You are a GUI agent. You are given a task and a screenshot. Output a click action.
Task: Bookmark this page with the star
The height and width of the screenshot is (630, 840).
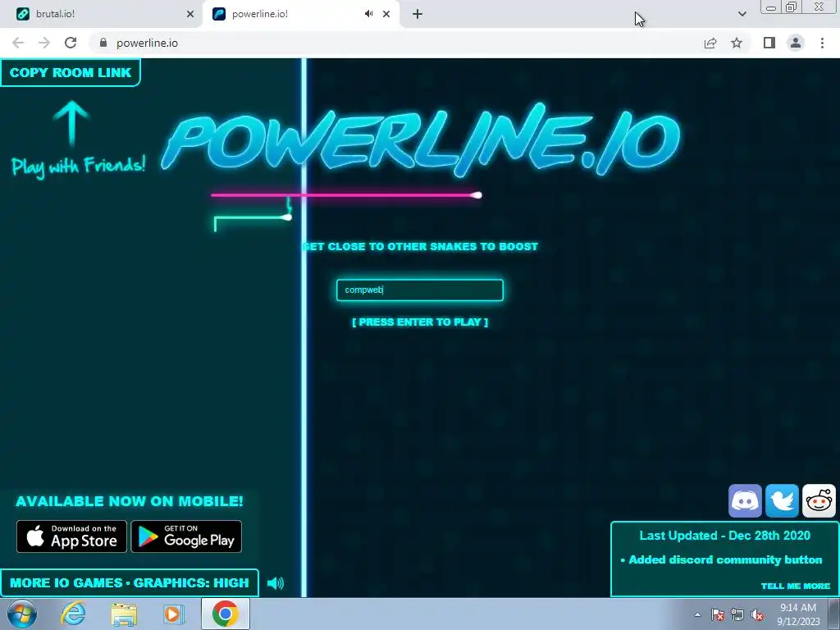tap(737, 43)
